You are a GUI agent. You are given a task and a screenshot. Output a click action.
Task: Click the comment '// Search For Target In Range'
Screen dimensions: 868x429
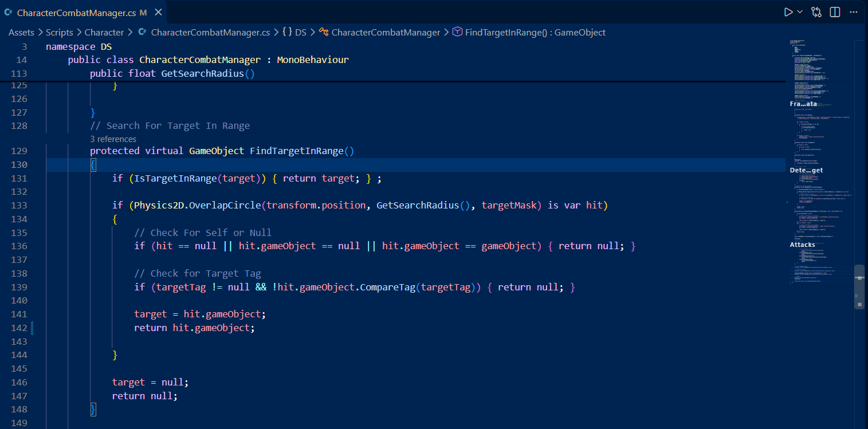170,125
